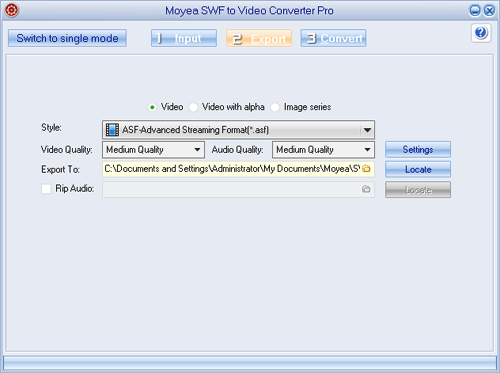Viewport: 500px width, 373px height.
Task: Click Switch to single mode button
Action: click(67, 38)
